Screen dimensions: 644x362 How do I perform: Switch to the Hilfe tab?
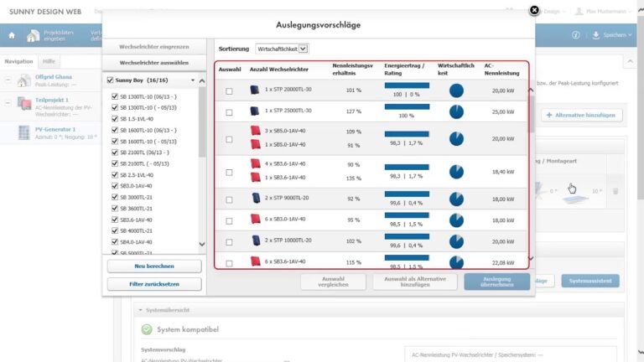(49, 62)
